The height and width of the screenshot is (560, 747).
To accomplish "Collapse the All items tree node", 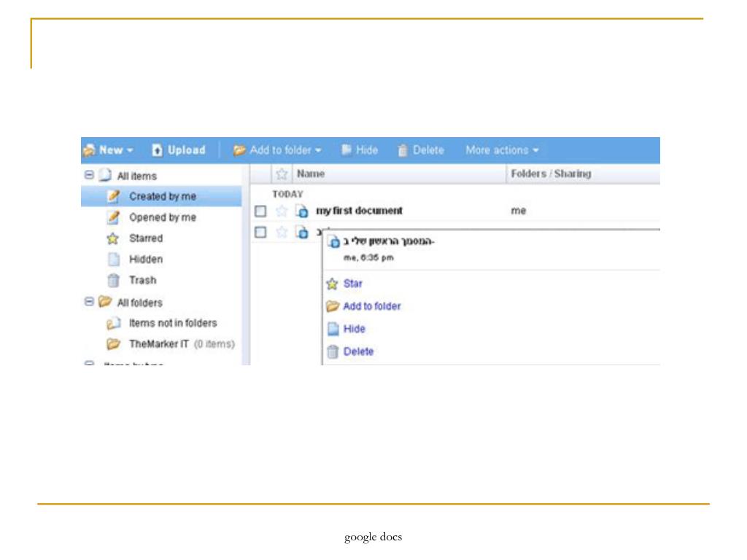I will pyautogui.click(x=89, y=175).
